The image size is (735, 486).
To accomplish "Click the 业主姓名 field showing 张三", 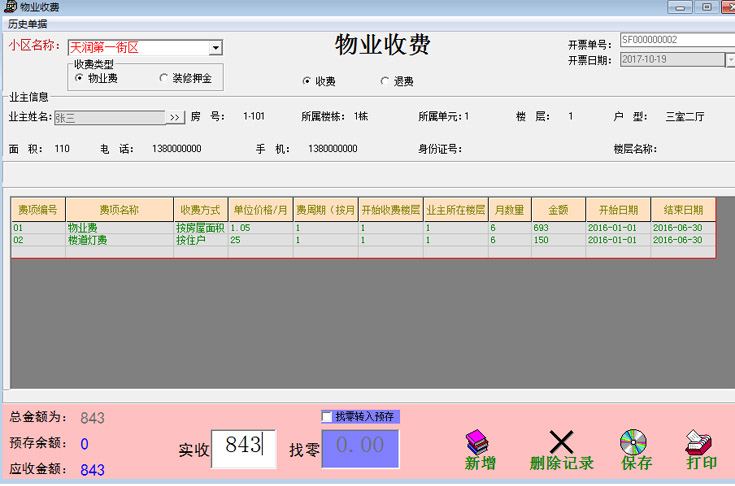I will (x=110, y=118).
